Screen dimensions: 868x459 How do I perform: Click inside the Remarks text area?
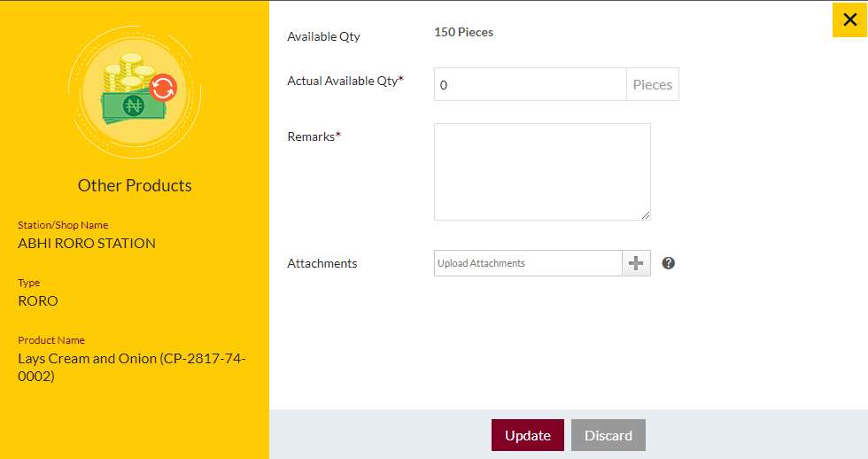coord(542,172)
